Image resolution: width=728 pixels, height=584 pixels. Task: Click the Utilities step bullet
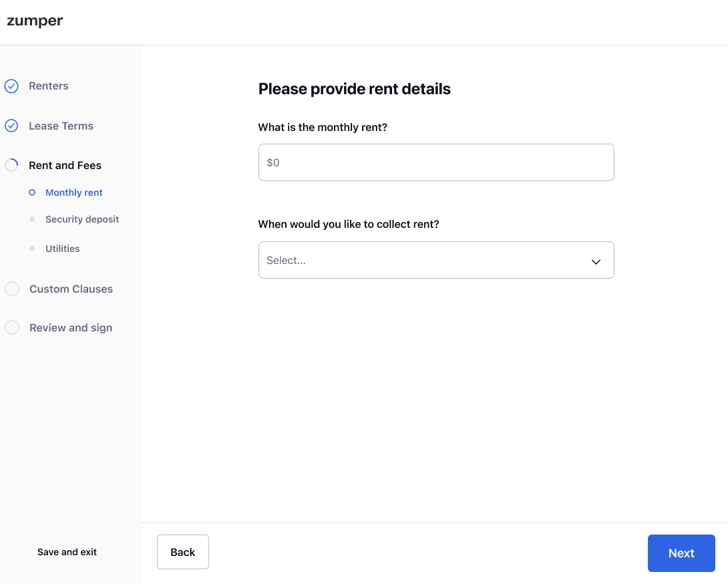click(x=32, y=249)
